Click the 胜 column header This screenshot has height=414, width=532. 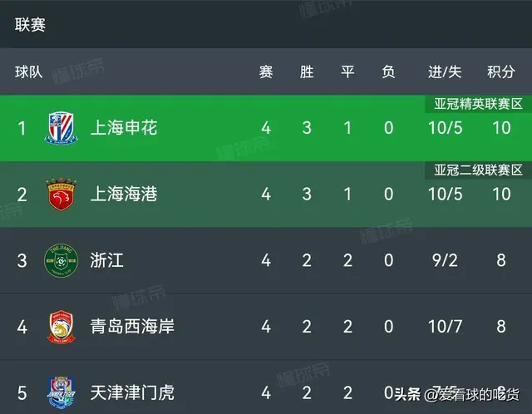click(x=307, y=72)
